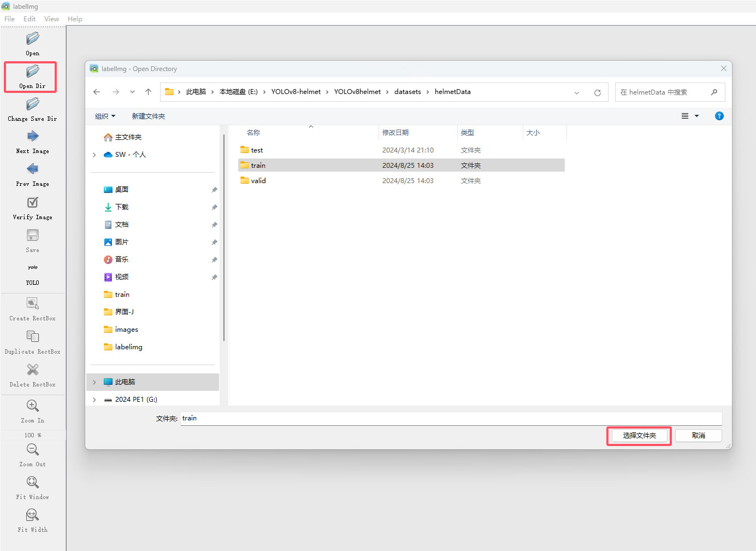The width and height of the screenshot is (756, 551).
Task: Click the 取消 button
Action: [698, 436]
